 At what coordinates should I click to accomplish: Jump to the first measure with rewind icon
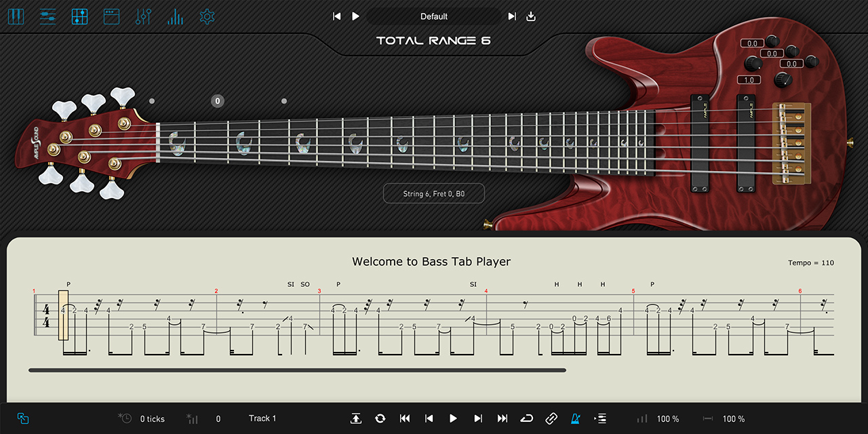[405, 418]
